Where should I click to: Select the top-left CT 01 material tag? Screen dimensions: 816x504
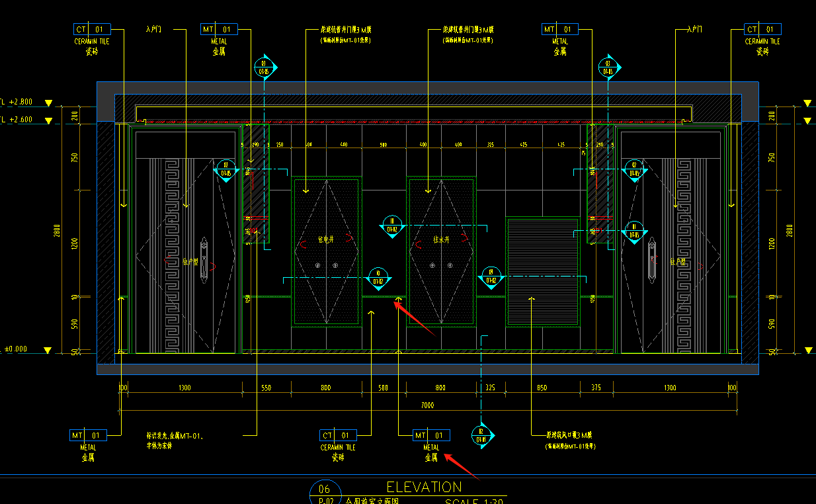pyautogui.click(x=92, y=30)
